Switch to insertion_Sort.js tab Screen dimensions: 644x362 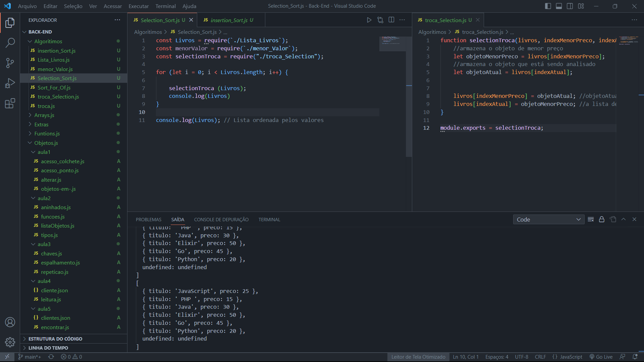coord(231,20)
